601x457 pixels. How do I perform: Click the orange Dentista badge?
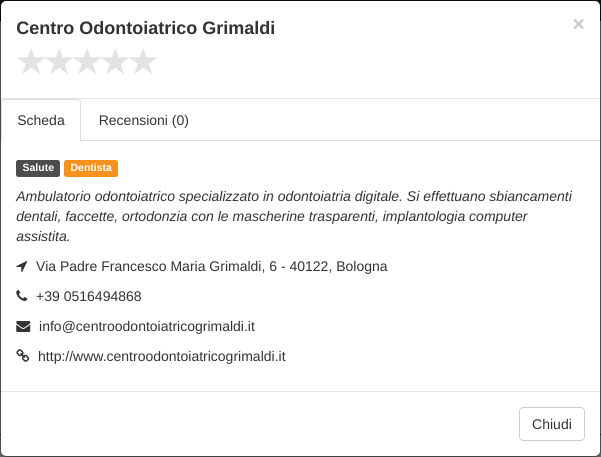pyautogui.click(x=91, y=168)
